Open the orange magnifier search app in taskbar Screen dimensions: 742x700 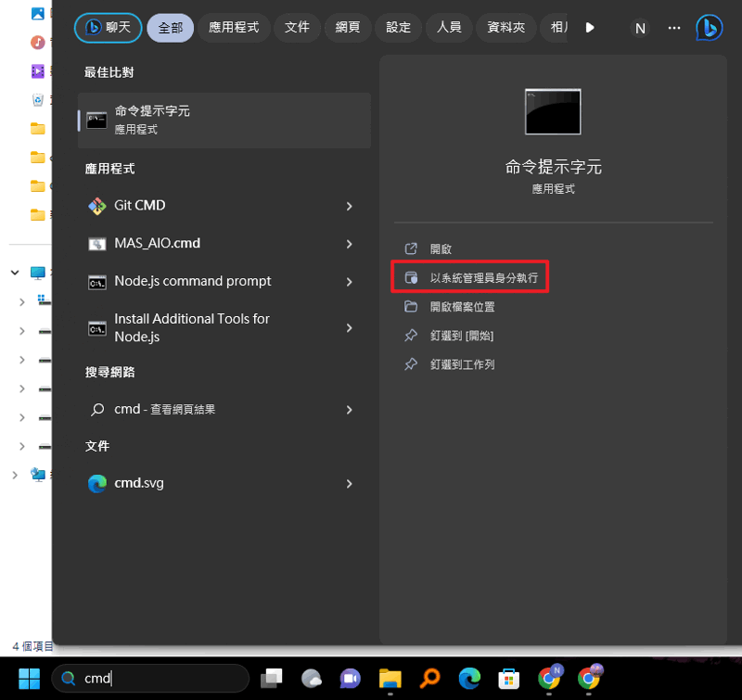(x=429, y=679)
